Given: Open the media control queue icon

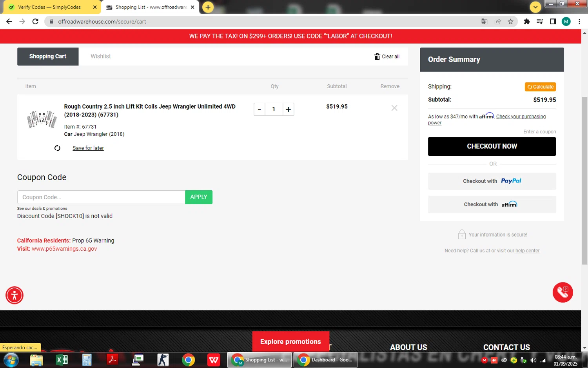Looking at the screenshot, I should tap(540, 22).
